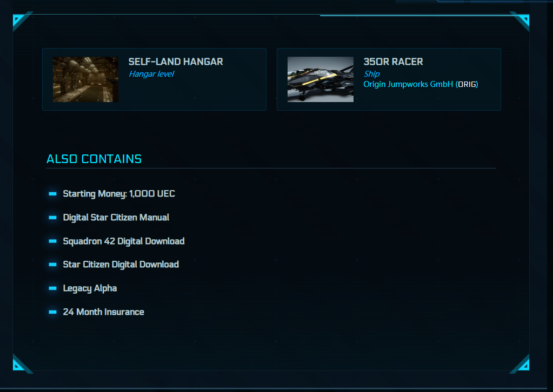Select the Starting Money: 1,000 UEC item
Viewport: 553px width, 392px height.
(x=119, y=194)
